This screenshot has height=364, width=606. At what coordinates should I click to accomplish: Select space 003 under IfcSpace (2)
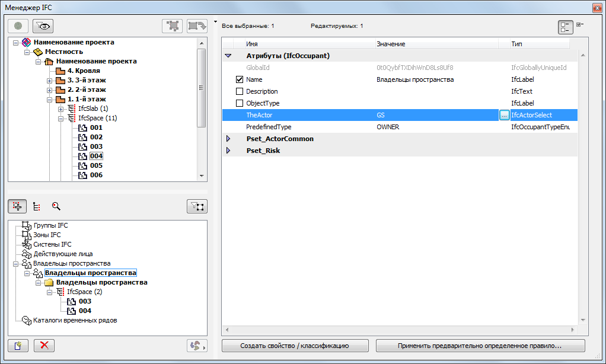click(85, 301)
